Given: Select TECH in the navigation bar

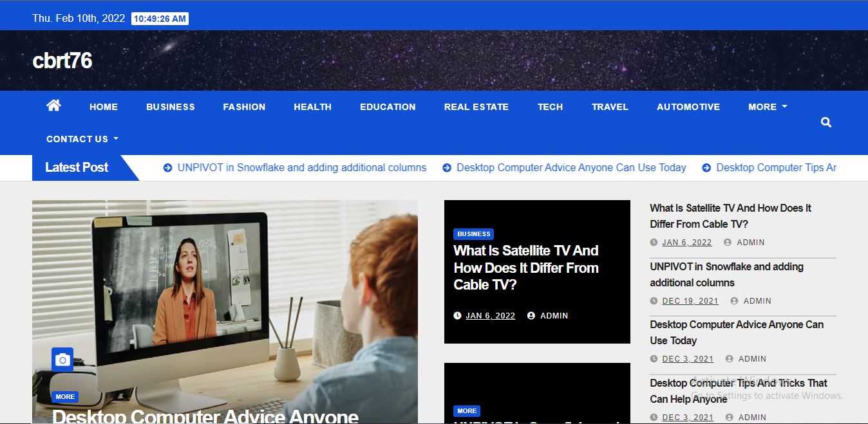Looking at the screenshot, I should (551, 107).
